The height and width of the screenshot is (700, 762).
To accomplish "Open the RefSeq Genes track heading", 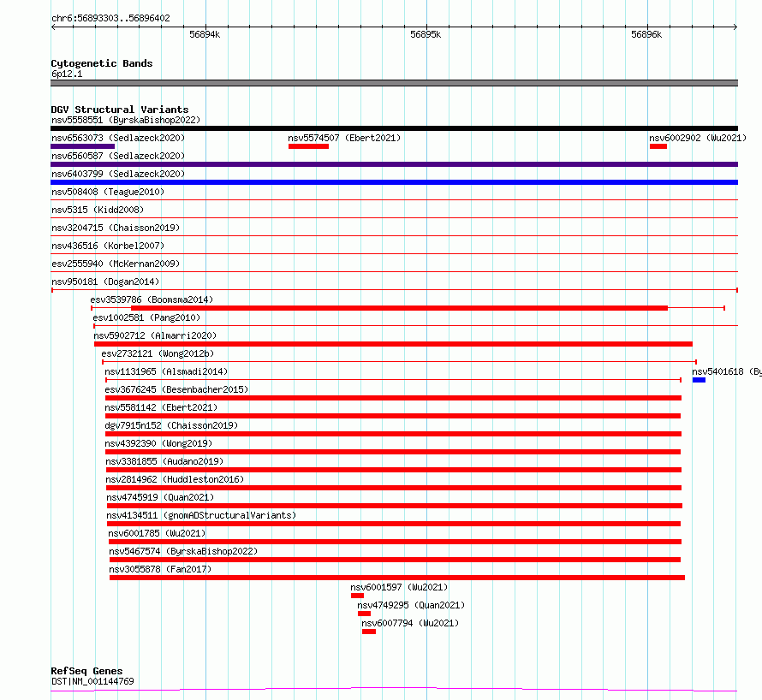I will pyautogui.click(x=86, y=671).
